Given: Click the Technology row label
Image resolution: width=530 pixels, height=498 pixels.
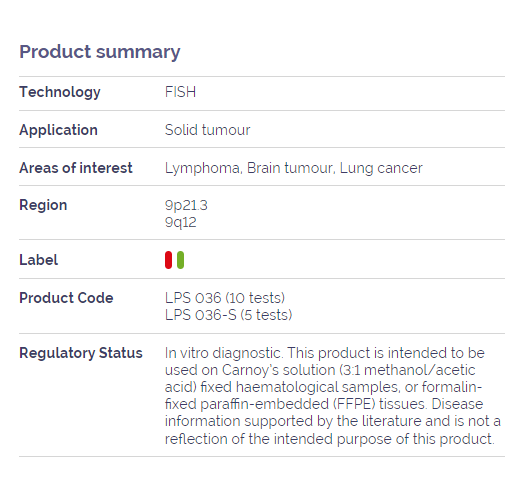Looking at the screenshot, I should 60,92.
